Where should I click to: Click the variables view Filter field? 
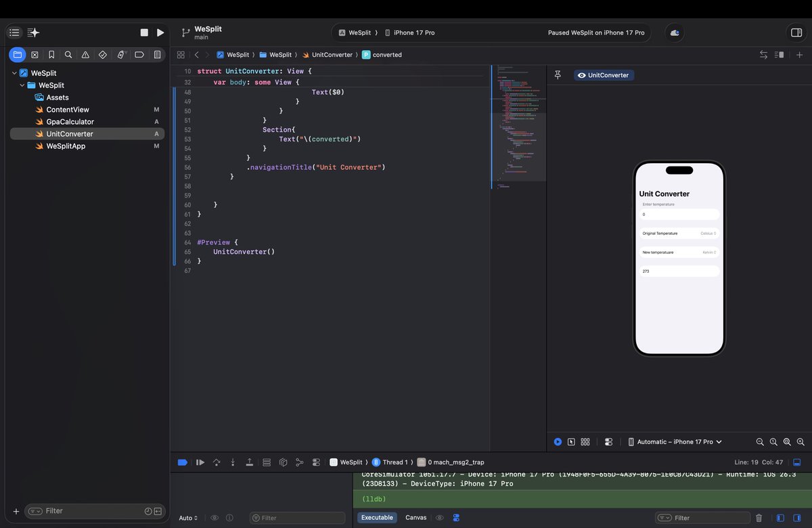coord(297,518)
